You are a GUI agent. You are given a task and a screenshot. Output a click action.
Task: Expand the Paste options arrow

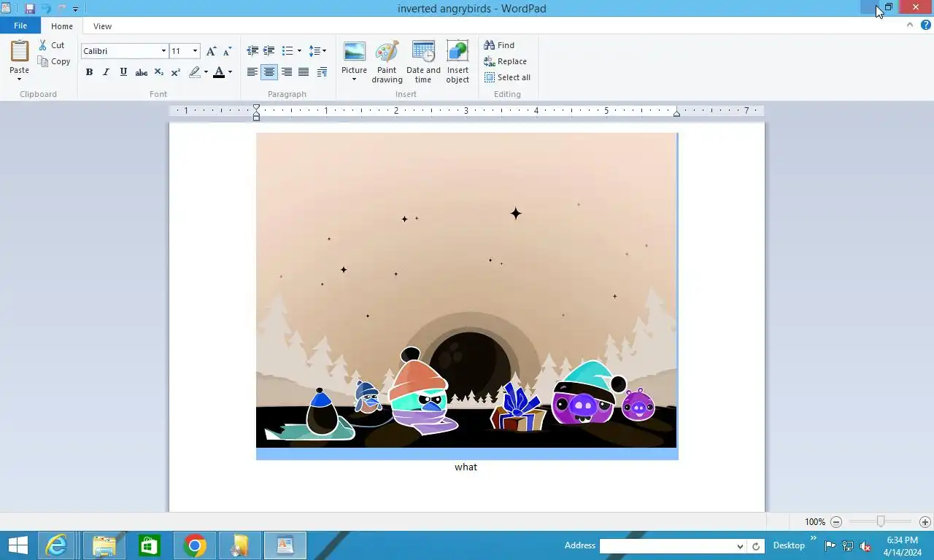click(x=20, y=79)
